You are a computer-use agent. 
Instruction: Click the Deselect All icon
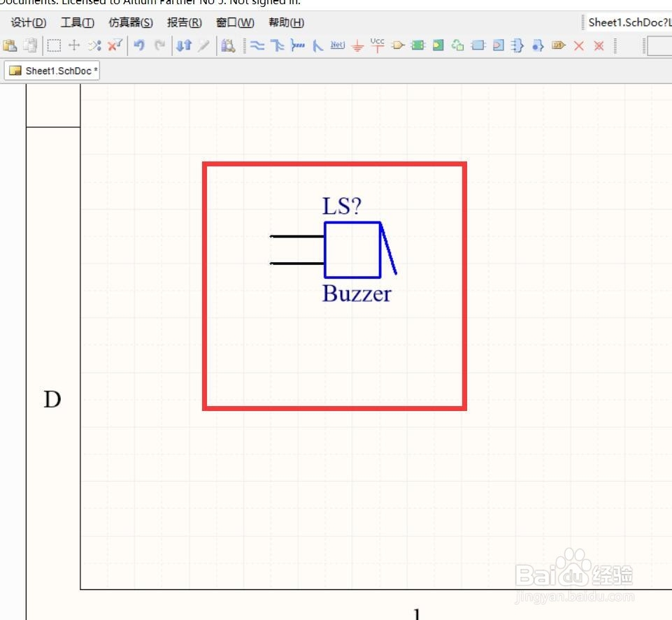(x=94, y=45)
